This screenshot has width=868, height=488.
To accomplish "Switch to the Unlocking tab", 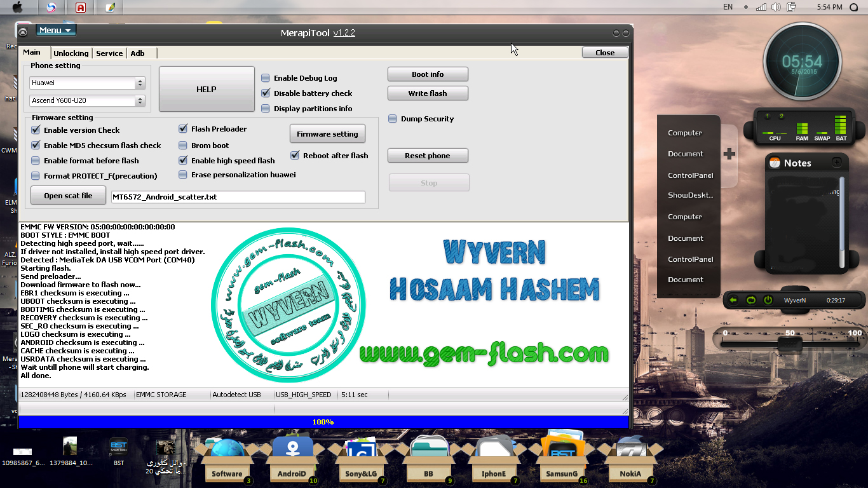I will point(71,53).
